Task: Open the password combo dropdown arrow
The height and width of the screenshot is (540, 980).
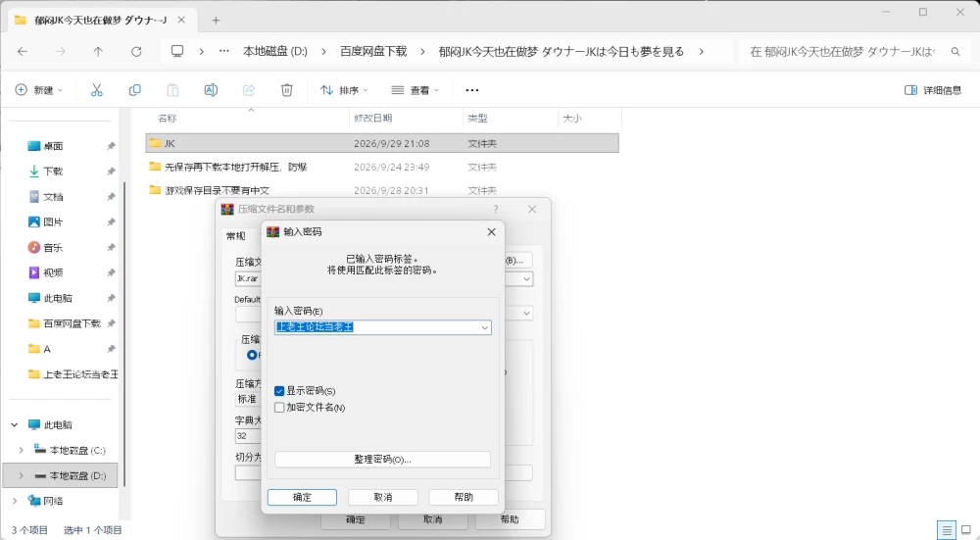Action: tap(484, 327)
